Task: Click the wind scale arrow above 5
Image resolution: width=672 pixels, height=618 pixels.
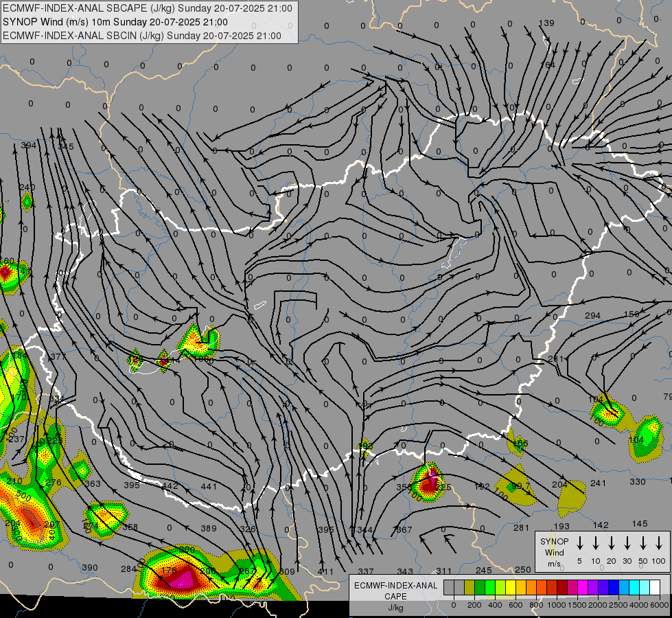Action: click(x=579, y=542)
